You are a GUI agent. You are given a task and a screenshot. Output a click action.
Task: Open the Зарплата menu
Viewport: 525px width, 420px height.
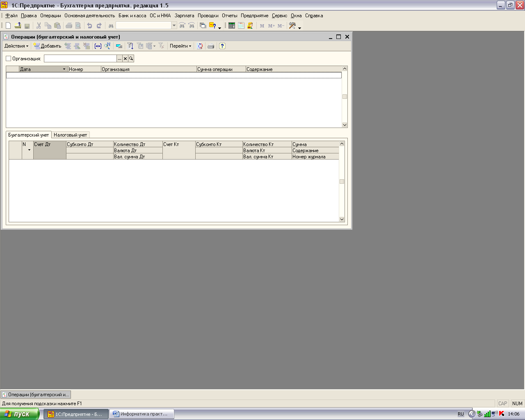point(185,16)
